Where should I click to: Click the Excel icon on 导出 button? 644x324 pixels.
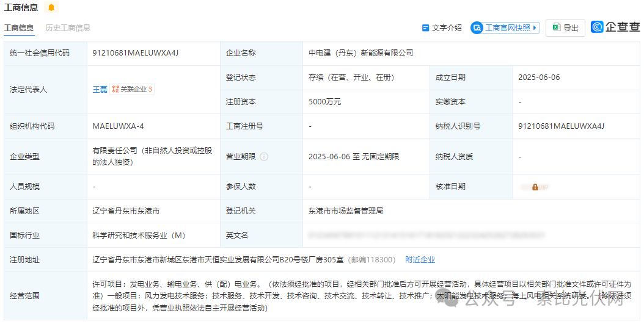click(556, 27)
